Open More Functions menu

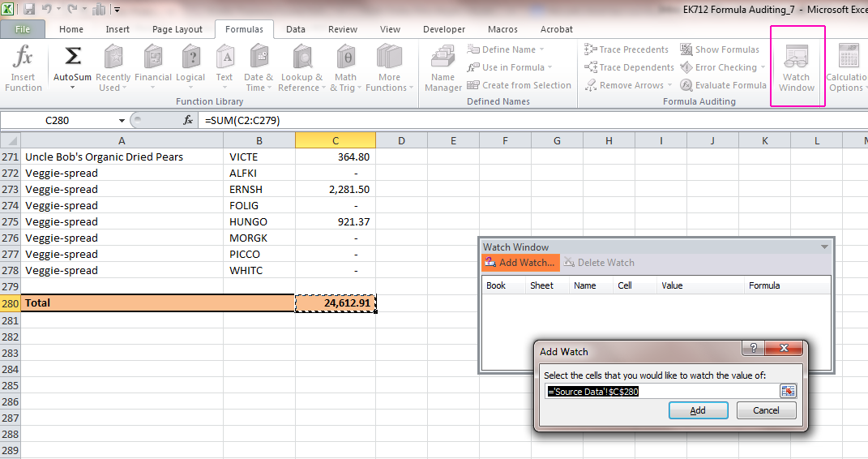[389, 68]
